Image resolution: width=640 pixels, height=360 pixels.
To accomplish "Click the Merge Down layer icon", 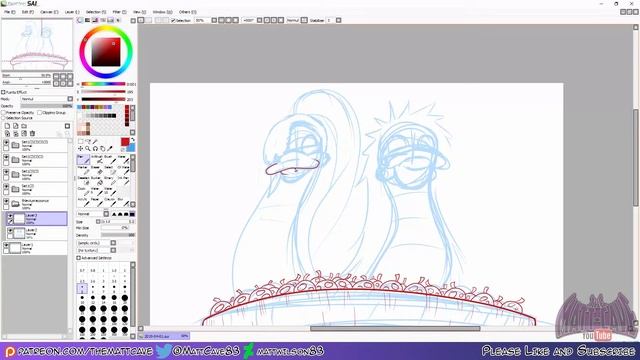I will pos(16,133).
